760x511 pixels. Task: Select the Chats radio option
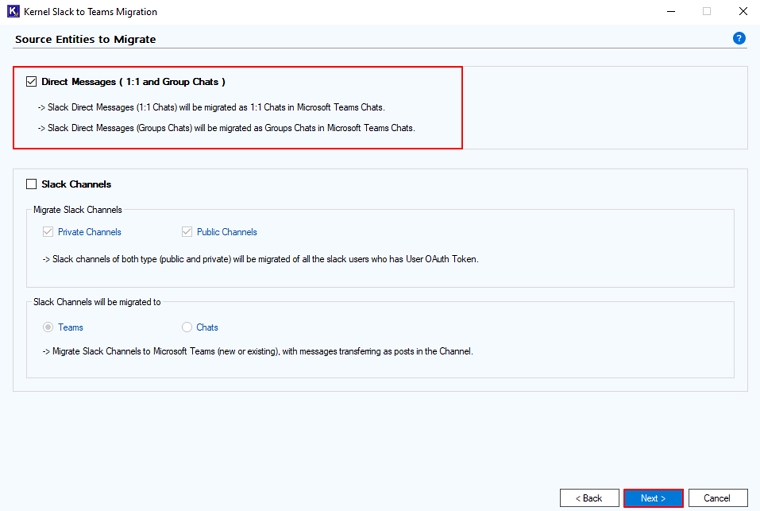coord(187,327)
